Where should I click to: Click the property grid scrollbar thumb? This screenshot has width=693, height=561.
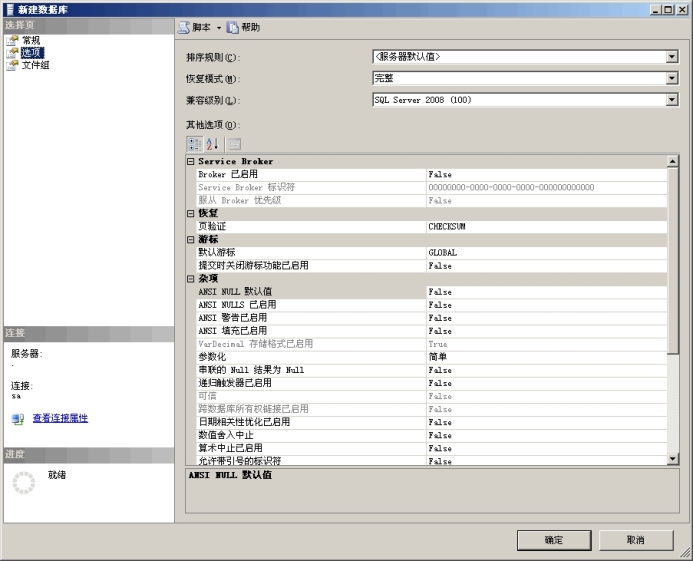point(672,260)
